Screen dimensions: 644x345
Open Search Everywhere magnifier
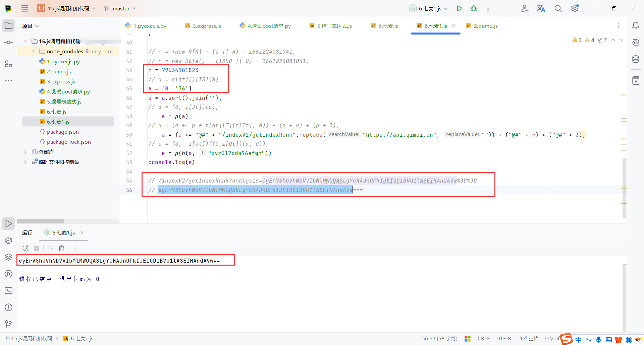558,8
